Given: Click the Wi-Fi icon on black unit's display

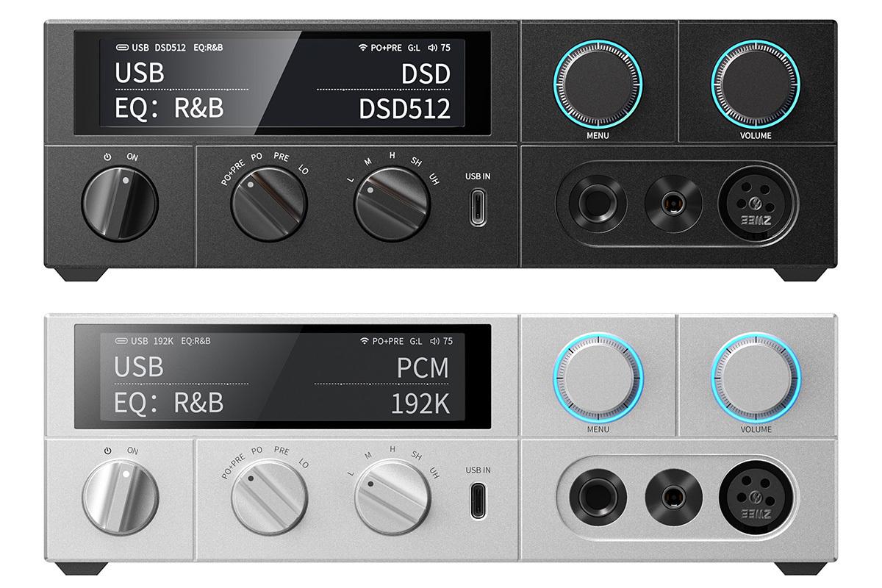Looking at the screenshot, I should [x=362, y=48].
